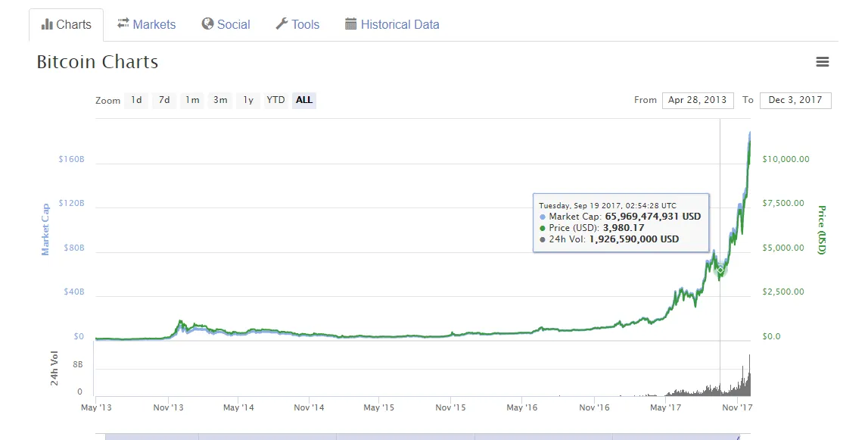Click the tooltip Market Cap value
This screenshot has height=440, width=868.
pos(652,217)
